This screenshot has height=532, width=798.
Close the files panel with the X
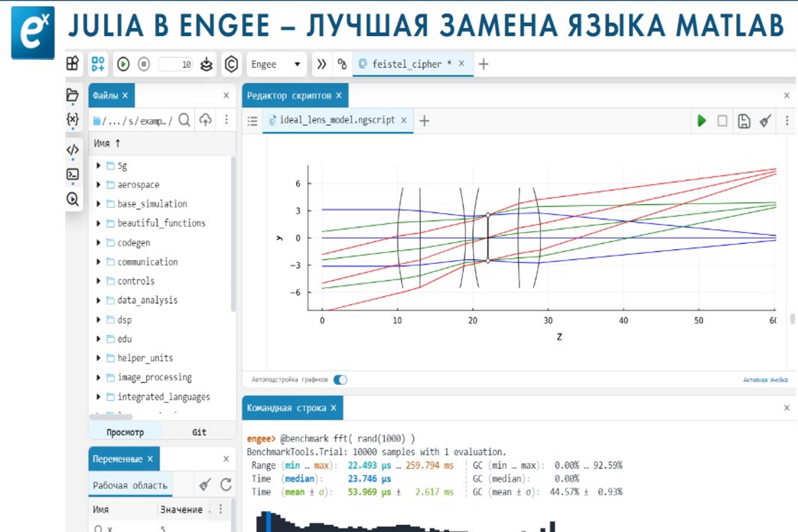(x=226, y=96)
